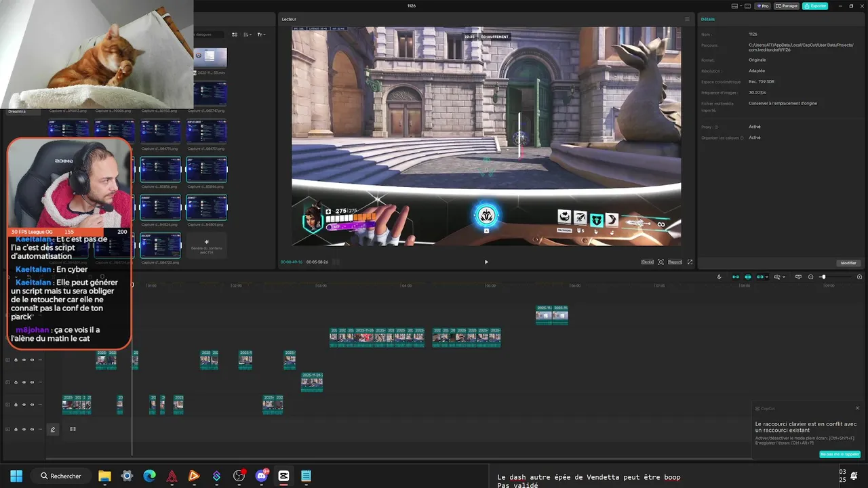Expand the layout options arrow in title bar

[x=741, y=6]
